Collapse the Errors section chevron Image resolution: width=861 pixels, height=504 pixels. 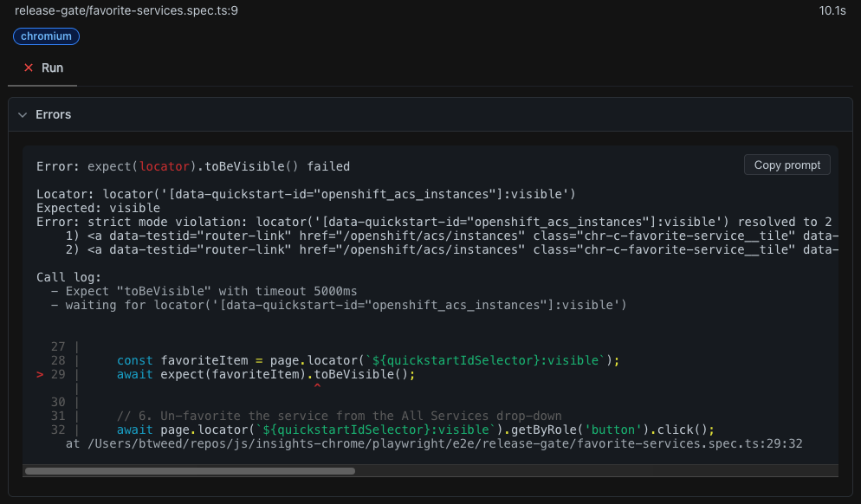point(22,114)
